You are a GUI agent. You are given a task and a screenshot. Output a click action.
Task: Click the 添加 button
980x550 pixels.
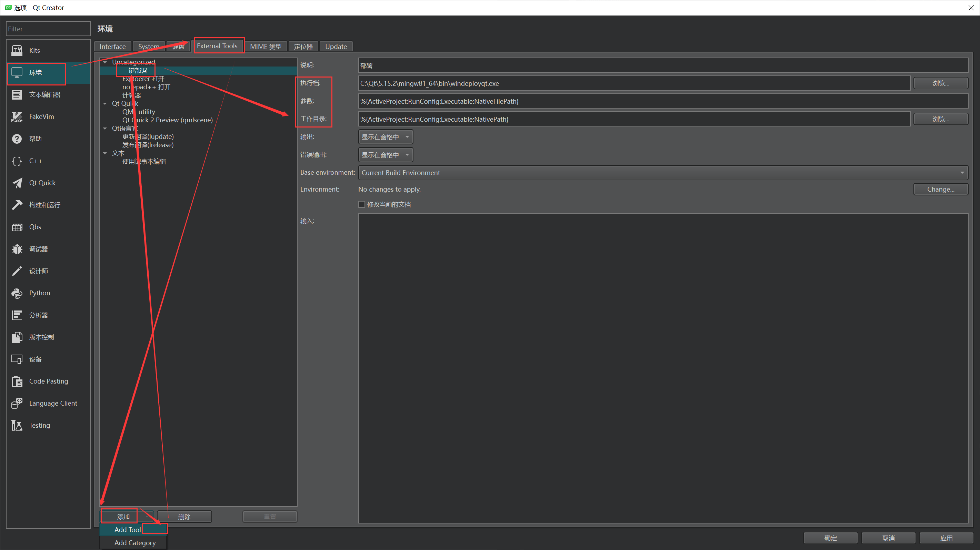[123, 517]
